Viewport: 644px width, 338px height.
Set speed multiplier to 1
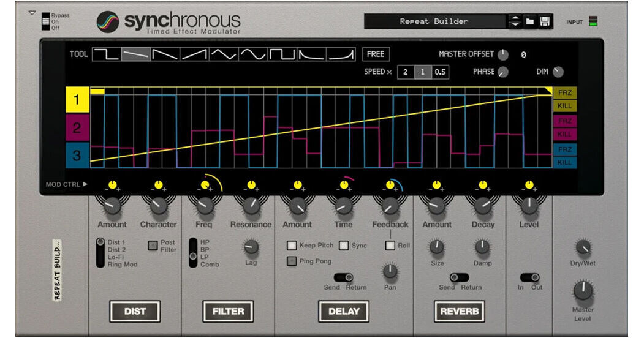point(423,72)
